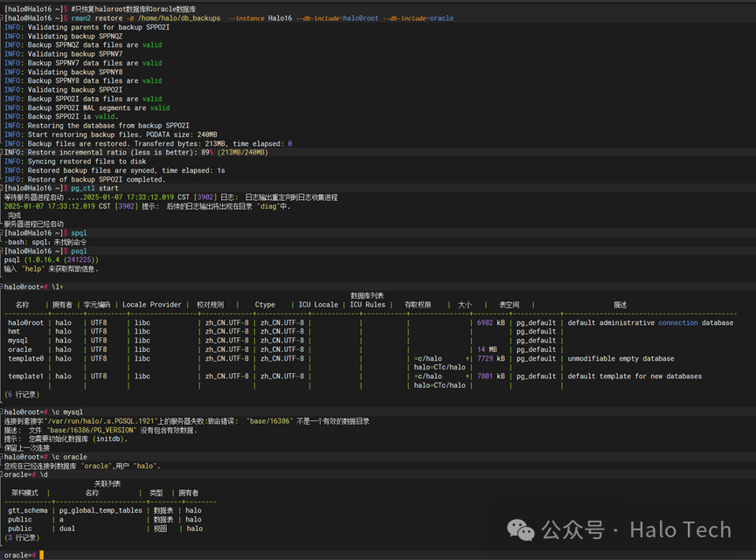Select "default template for new databases" description

point(635,377)
